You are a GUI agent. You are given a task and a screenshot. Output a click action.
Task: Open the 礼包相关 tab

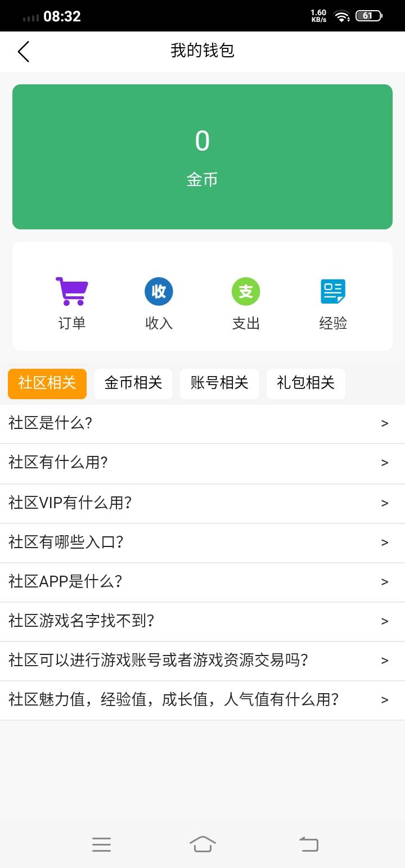pyautogui.click(x=305, y=383)
